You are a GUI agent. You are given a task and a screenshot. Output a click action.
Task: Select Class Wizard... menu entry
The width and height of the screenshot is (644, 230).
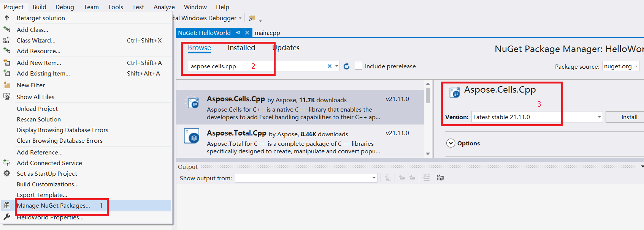coord(86,40)
